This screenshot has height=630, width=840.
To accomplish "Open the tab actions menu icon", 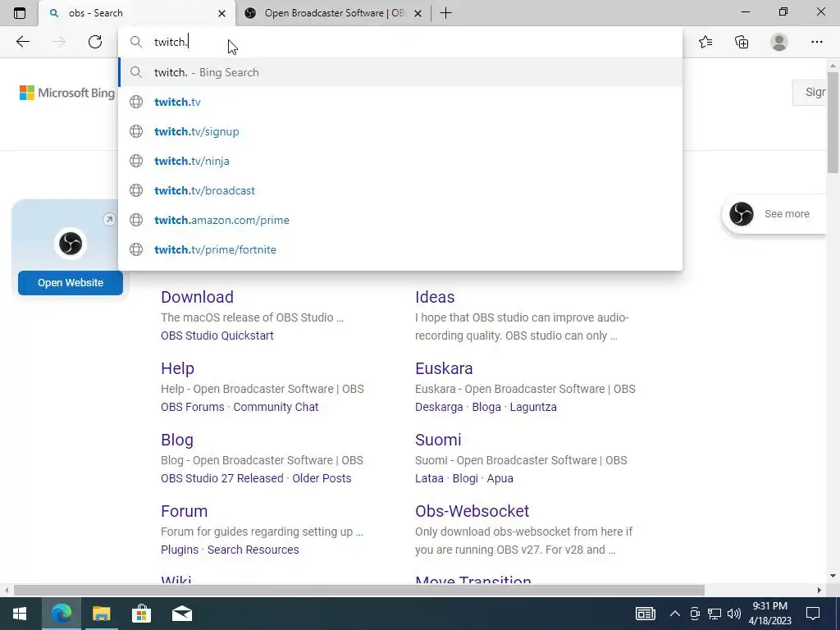I will coord(20,13).
